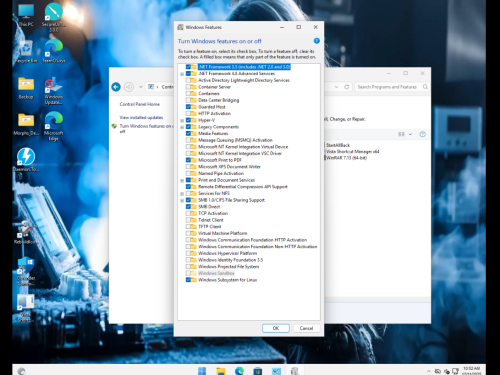Expand SMB 1.0/CIFS File Sharing Support
The height and width of the screenshot is (375, 500).
pyautogui.click(x=182, y=200)
